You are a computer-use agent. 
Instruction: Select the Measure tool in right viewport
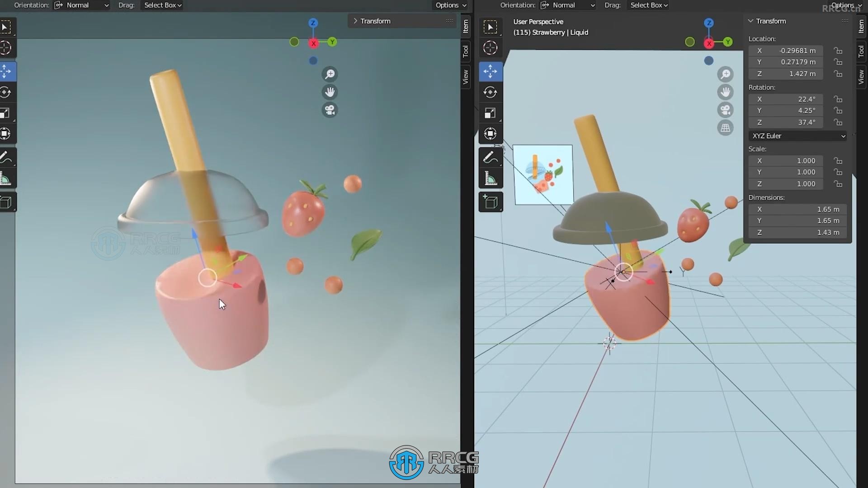click(491, 178)
